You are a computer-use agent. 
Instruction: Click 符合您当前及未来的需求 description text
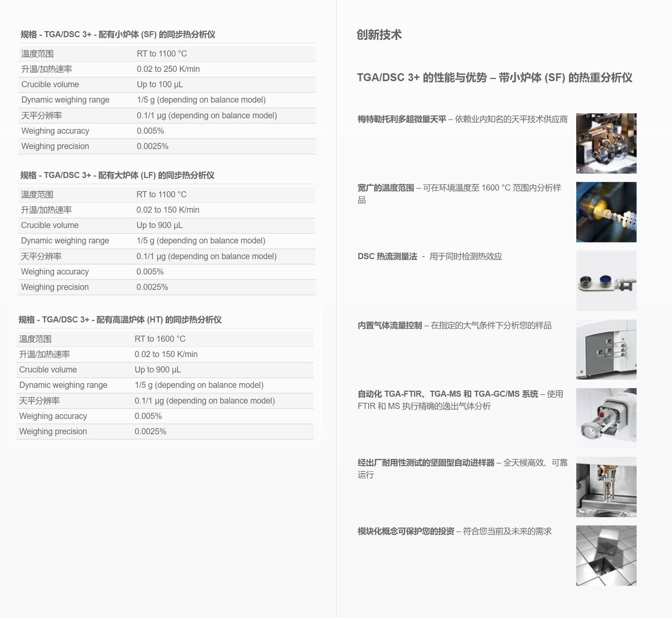click(507, 531)
